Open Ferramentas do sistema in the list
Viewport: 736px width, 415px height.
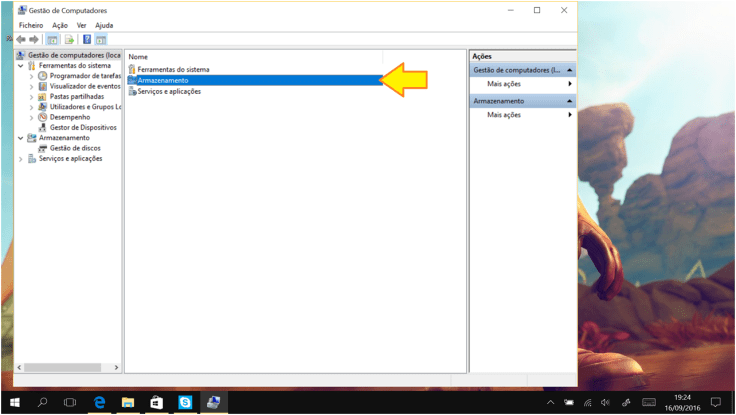pos(173,69)
